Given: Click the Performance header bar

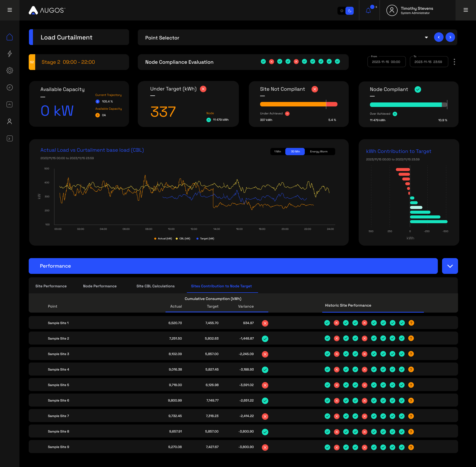Looking at the screenshot, I should click(x=233, y=266).
